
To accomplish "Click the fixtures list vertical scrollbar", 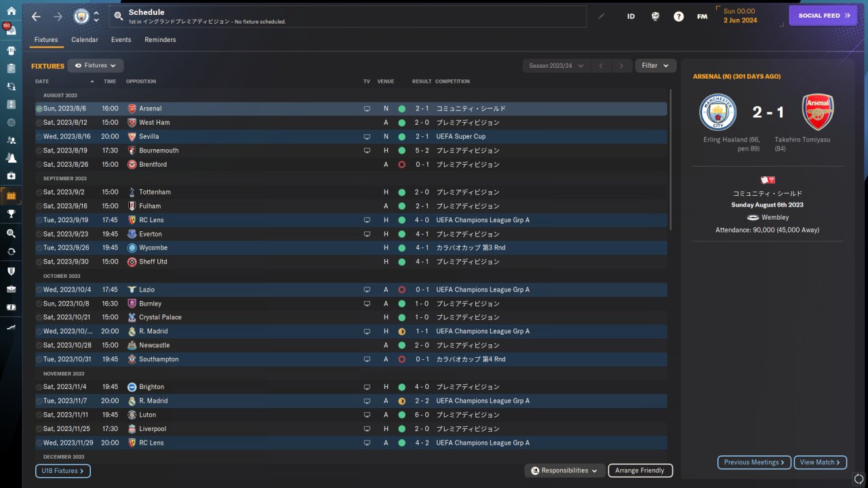I will (671, 159).
